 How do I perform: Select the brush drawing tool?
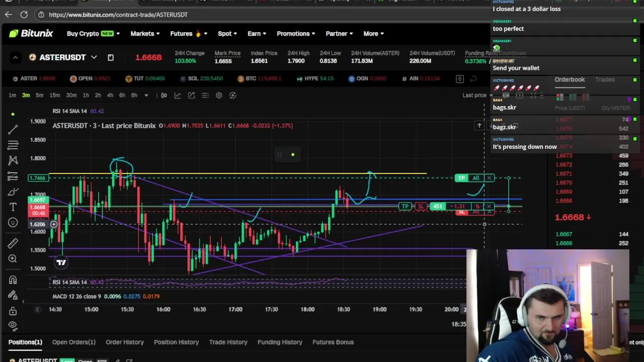(13, 192)
